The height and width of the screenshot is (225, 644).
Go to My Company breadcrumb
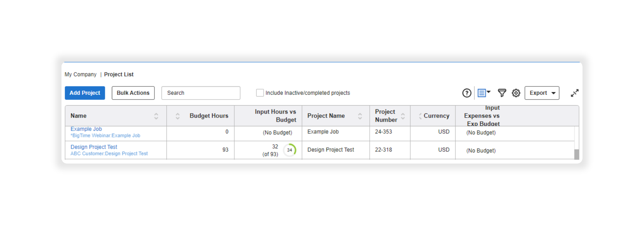pos(81,74)
